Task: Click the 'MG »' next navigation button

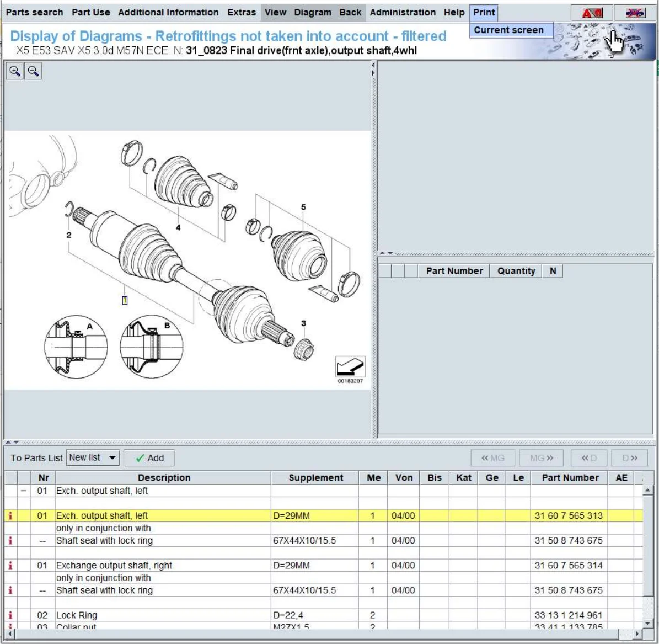Action: point(541,458)
